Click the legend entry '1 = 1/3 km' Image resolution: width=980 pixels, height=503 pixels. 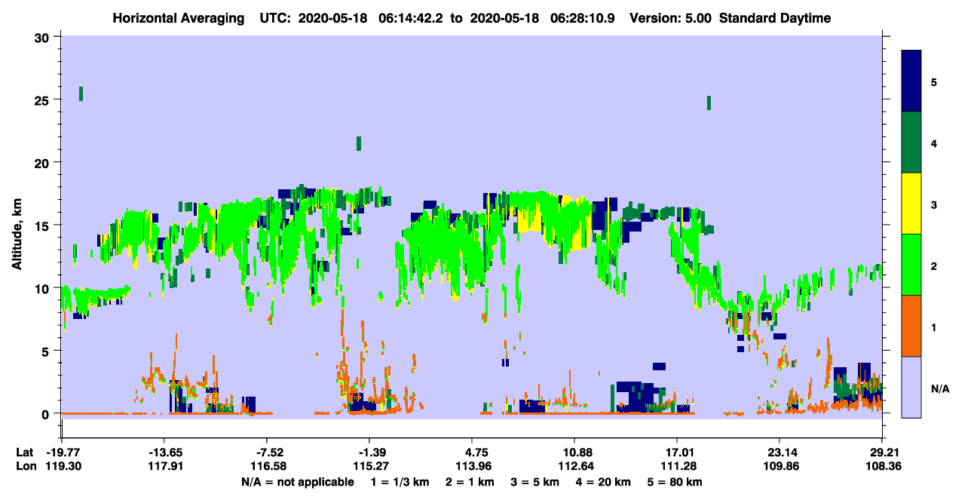[401, 481]
